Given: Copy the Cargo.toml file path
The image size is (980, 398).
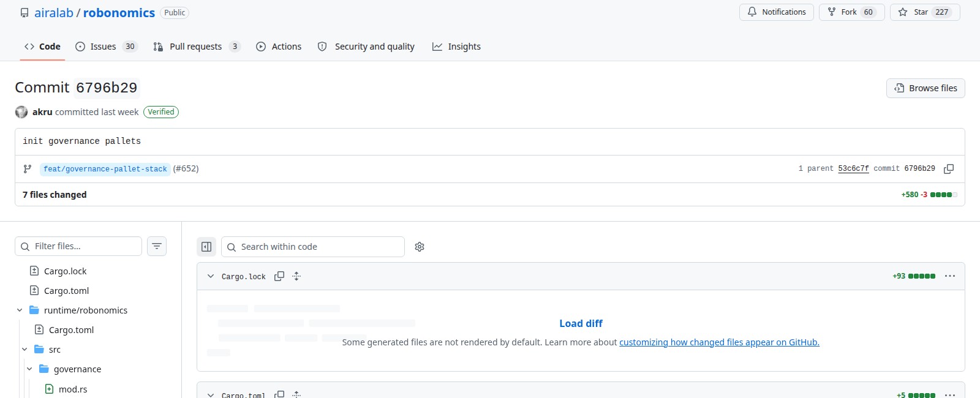Looking at the screenshot, I should coord(279,394).
